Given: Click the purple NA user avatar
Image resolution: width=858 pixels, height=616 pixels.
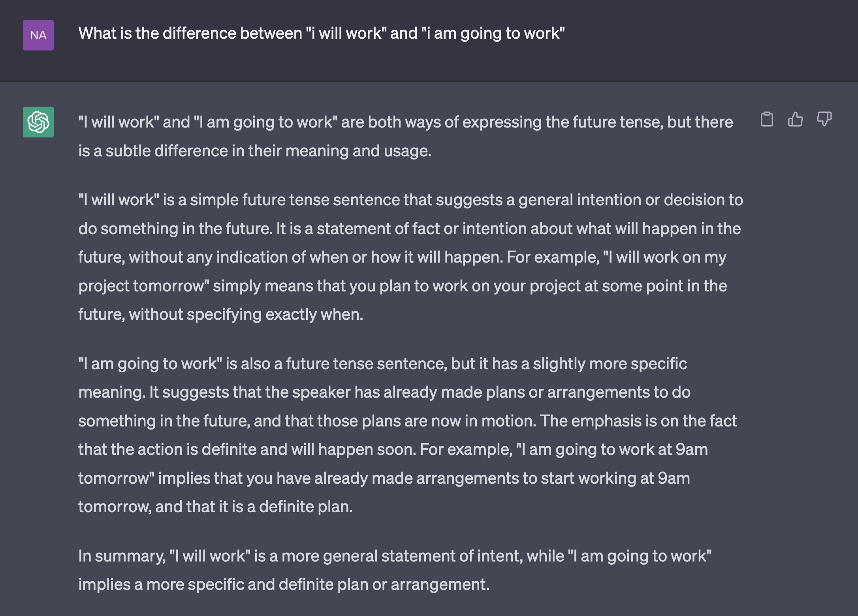Looking at the screenshot, I should tap(38, 35).
